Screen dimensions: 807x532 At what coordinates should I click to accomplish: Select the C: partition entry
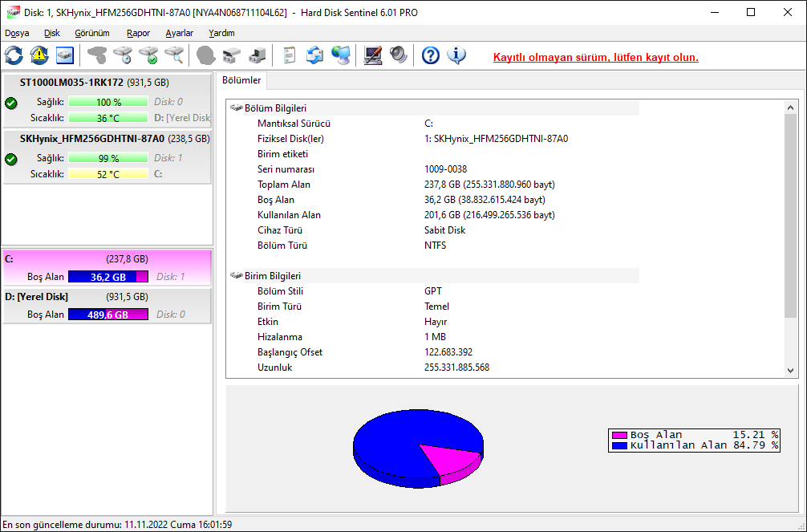tap(107, 268)
